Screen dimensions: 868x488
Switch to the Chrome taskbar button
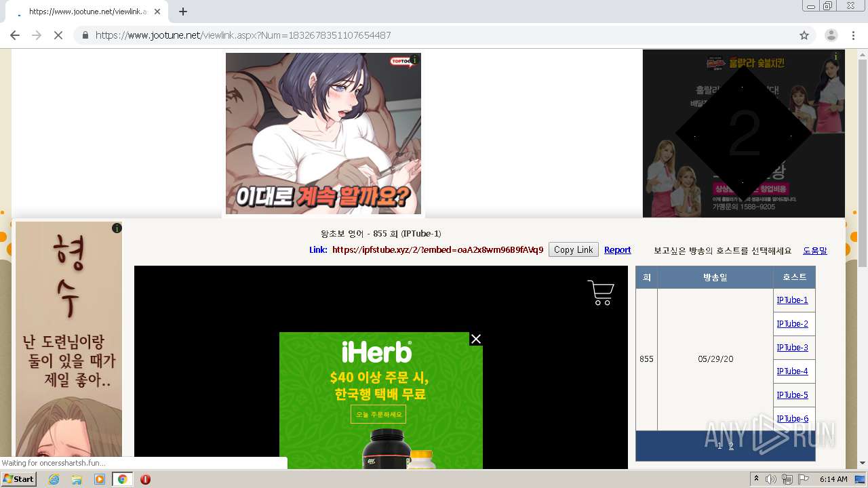tap(122, 479)
